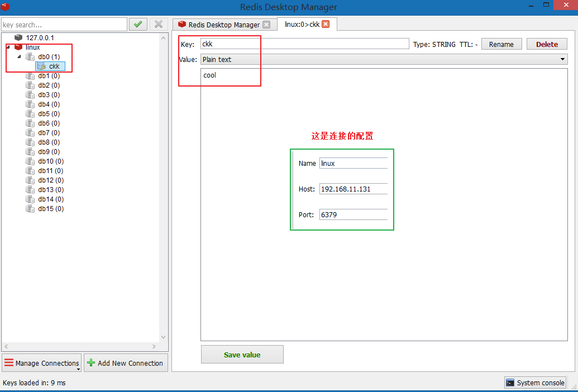Click the 127.0.0.1 server icon
Viewport: 578px width, 392px height.
pos(18,37)
